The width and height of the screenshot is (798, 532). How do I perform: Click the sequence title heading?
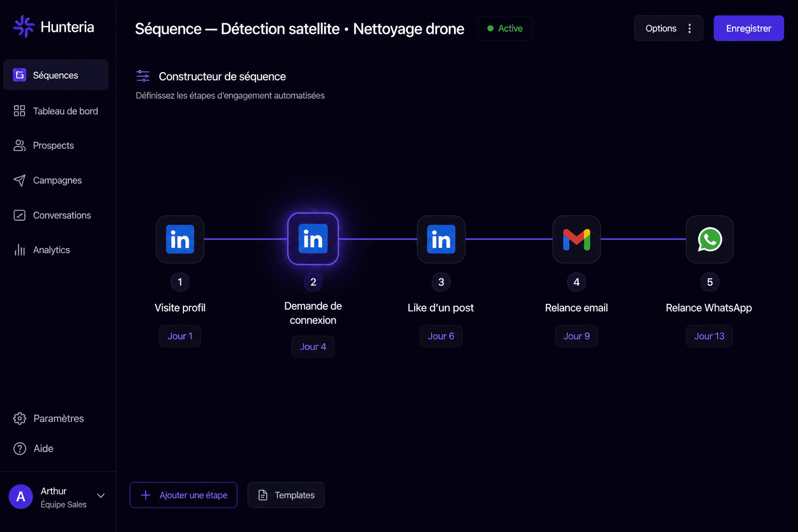pos(300,29)
